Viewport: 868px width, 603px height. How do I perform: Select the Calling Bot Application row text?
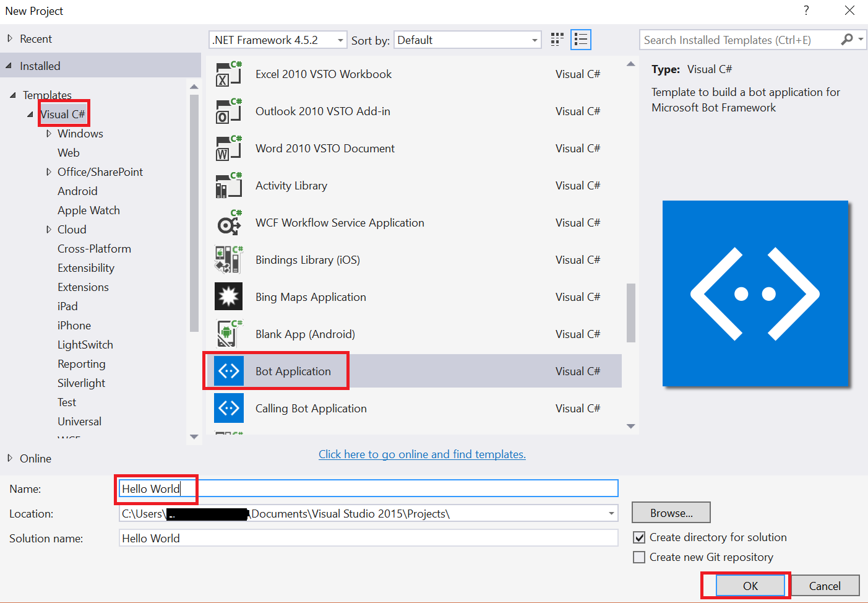[311, 409]
